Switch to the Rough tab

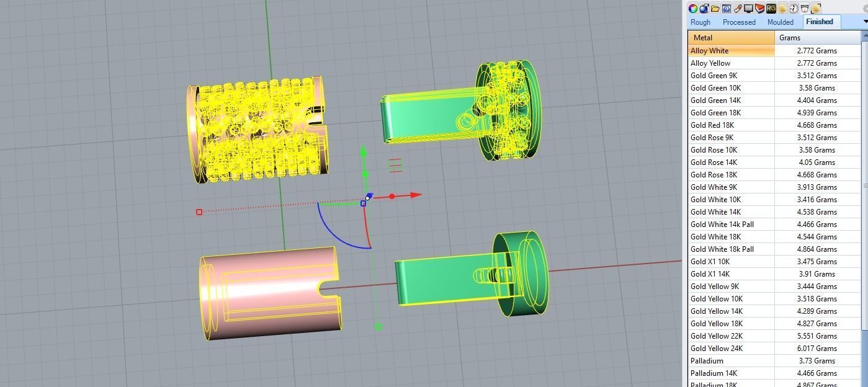coord(700,22)
